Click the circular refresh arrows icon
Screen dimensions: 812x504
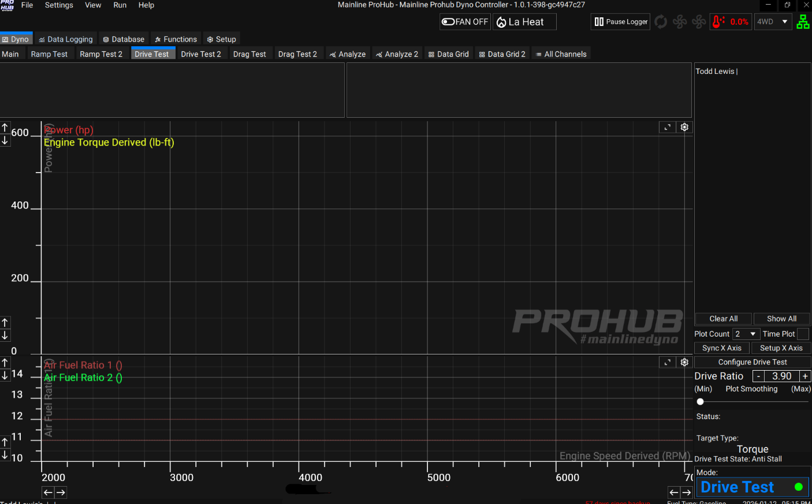click(661, 22)
